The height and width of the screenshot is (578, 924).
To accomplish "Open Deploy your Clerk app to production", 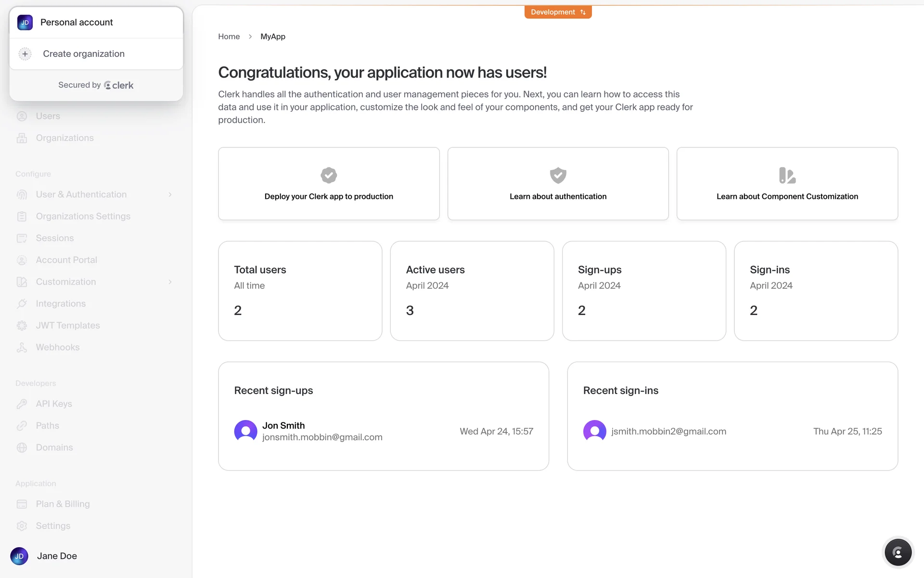I will point(329,184).
